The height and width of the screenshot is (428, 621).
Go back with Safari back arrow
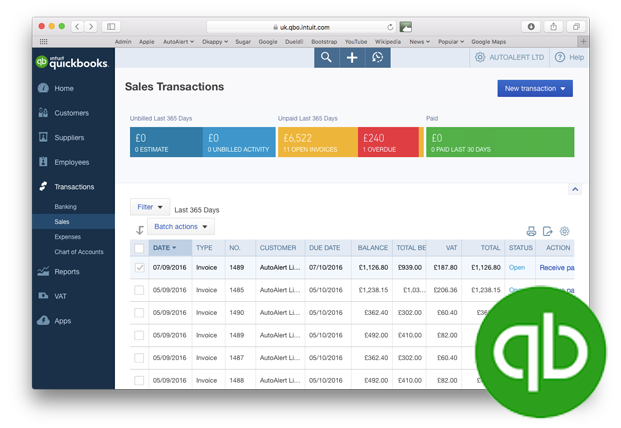(x=77, y=27)
